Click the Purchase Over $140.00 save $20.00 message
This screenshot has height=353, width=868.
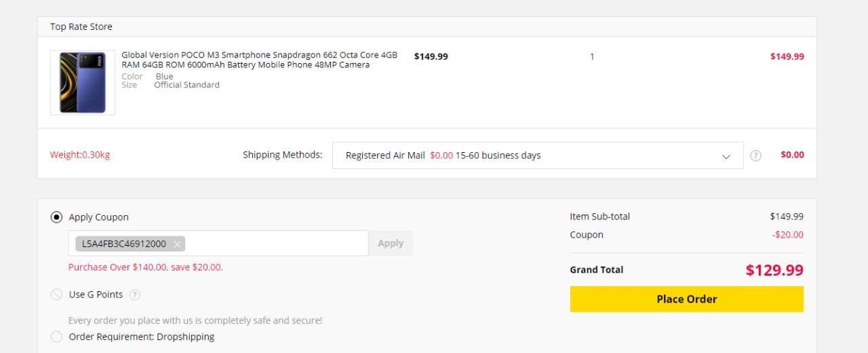(146, 267)
